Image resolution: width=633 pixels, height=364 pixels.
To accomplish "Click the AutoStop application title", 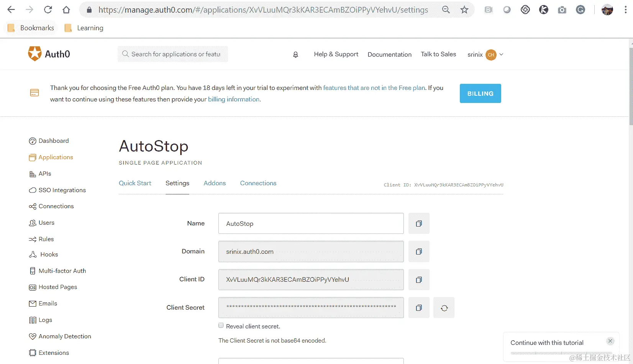I will click(x=154, y=146).
